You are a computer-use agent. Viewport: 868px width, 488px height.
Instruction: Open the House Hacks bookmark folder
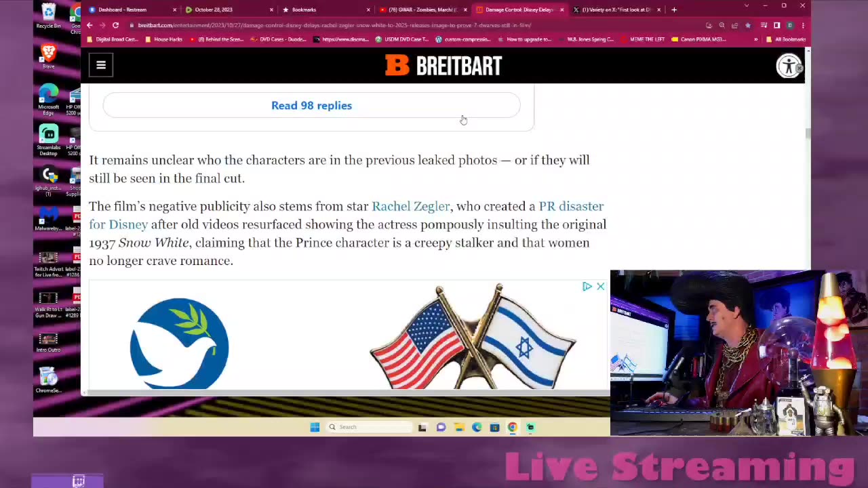(163, 39)
